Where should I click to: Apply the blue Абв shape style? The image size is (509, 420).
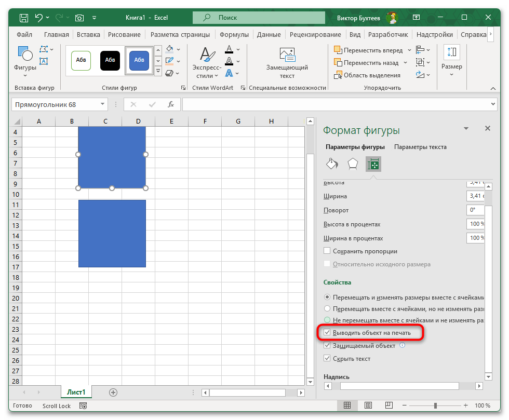pos(139,60)
